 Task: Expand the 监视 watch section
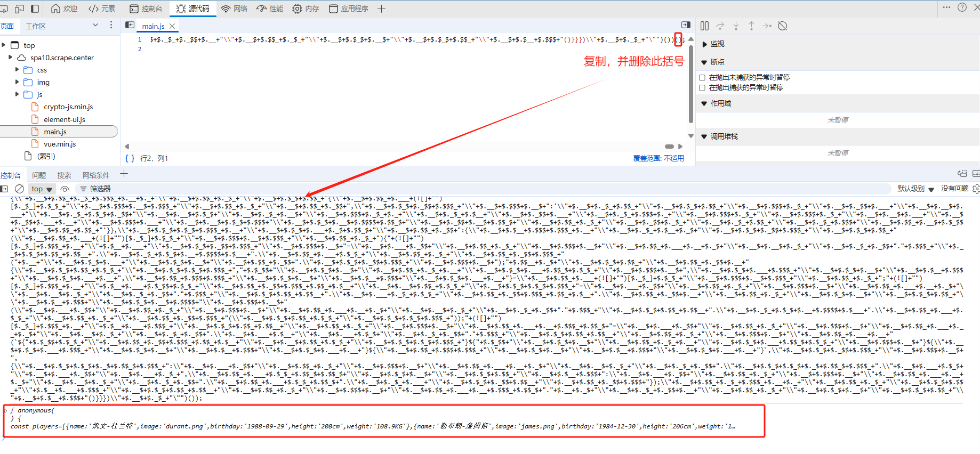(x=705, y=44)
